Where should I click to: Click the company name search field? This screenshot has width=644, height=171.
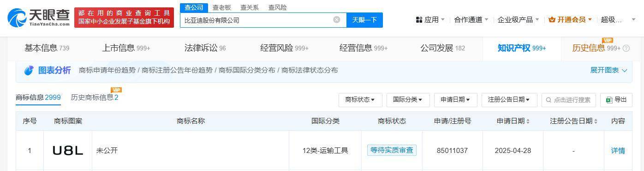point(256,20)
